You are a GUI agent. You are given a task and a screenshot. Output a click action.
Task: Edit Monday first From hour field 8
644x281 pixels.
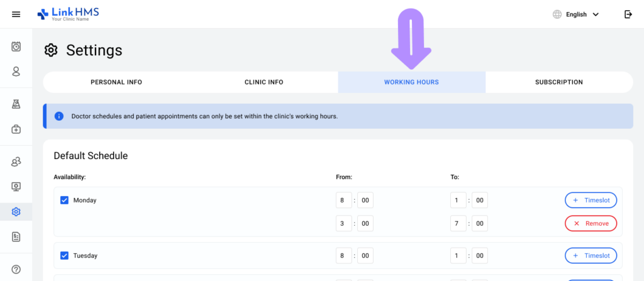(344, 200)
